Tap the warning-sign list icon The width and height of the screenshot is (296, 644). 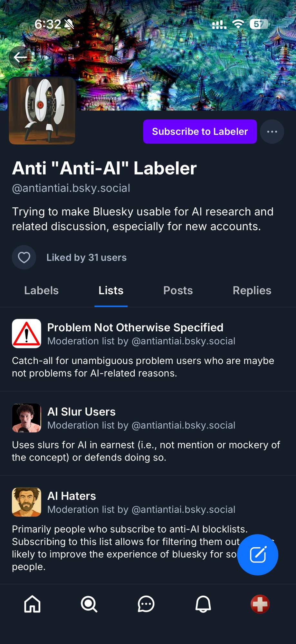click(26, 334)
